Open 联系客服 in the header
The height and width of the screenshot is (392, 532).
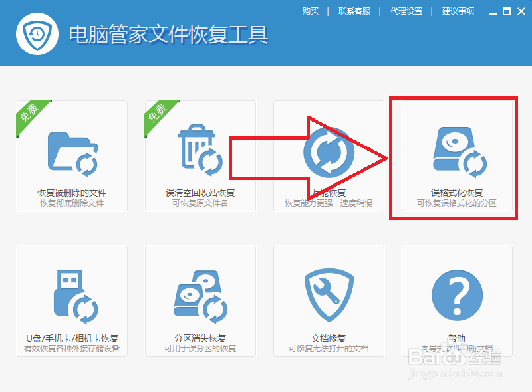coord(354,11)
